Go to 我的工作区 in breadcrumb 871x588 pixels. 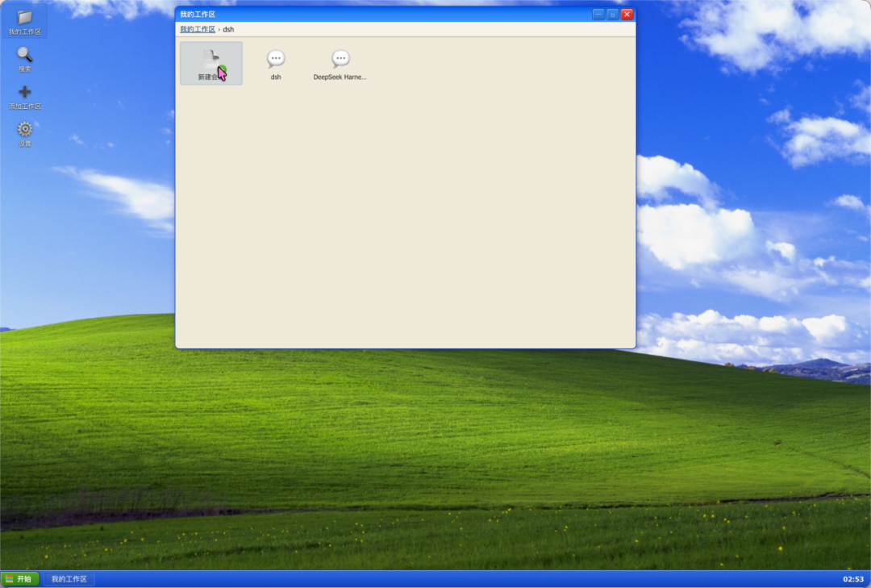click(198, 30)
